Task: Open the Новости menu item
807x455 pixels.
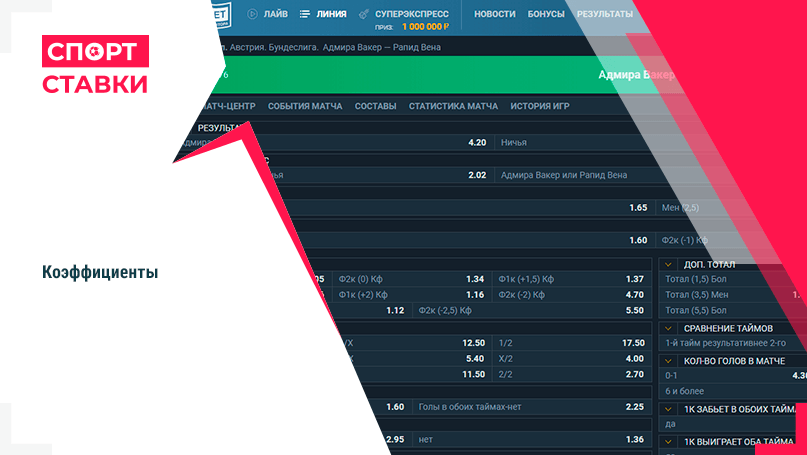Action: point(495,14)
